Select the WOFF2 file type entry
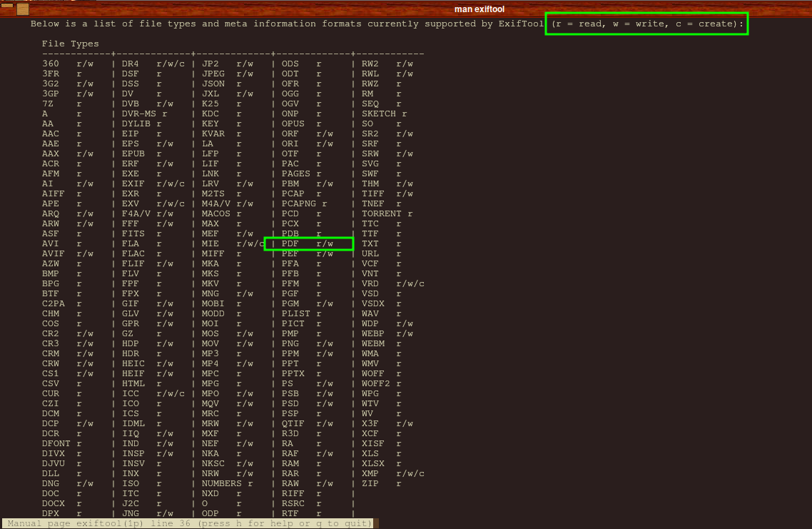This screenshot has height=529, width=812. 381,383
